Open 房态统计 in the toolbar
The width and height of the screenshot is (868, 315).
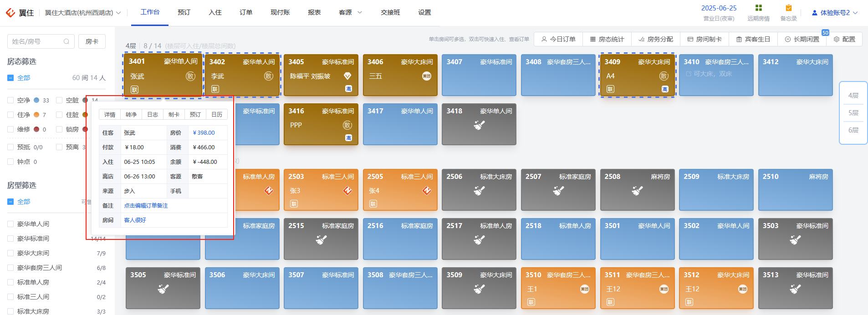coord(607,39)
